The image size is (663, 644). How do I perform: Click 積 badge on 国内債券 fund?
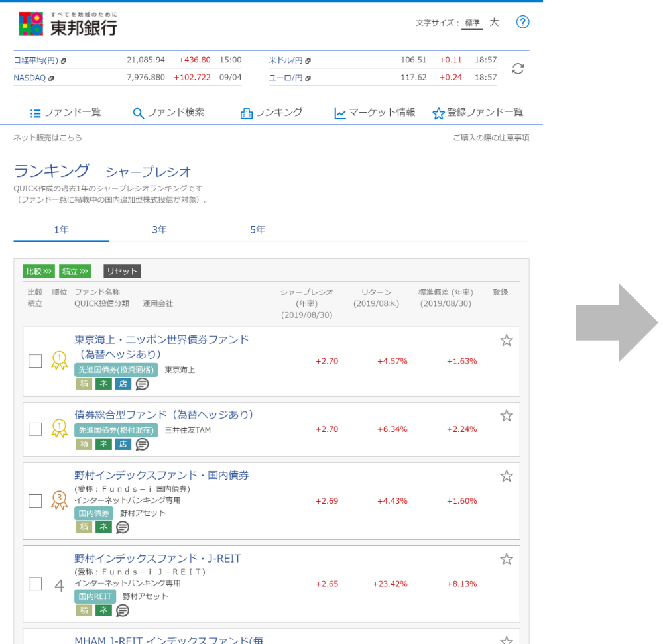click(84, 527)
